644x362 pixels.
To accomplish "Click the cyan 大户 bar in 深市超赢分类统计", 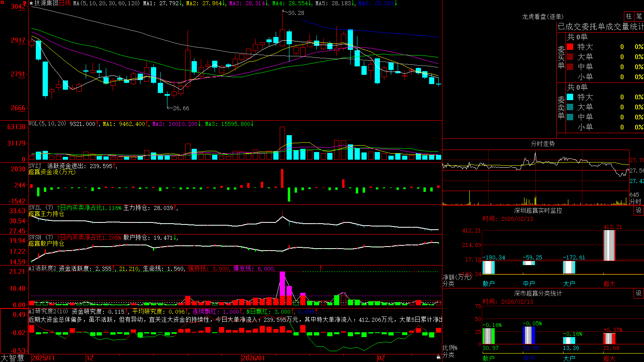I will coord(569,341).
